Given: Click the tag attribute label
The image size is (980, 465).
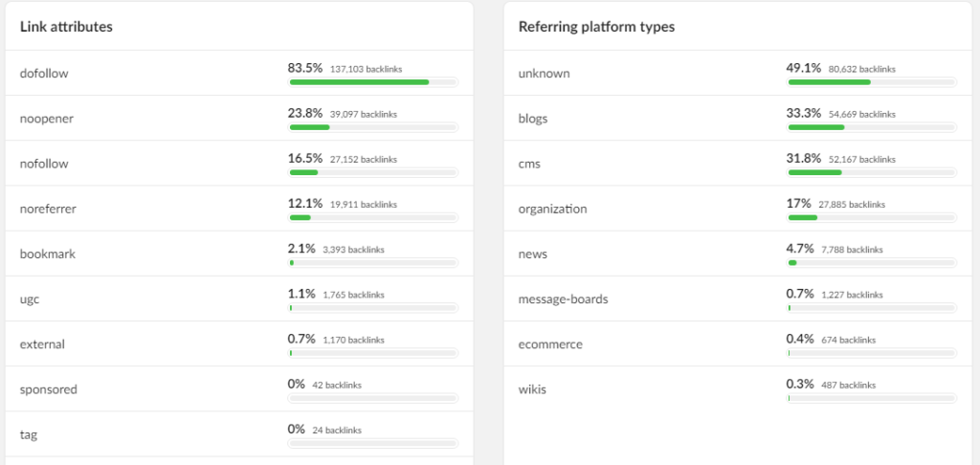Looking at the screenshot, I should (x=29, y=435).
